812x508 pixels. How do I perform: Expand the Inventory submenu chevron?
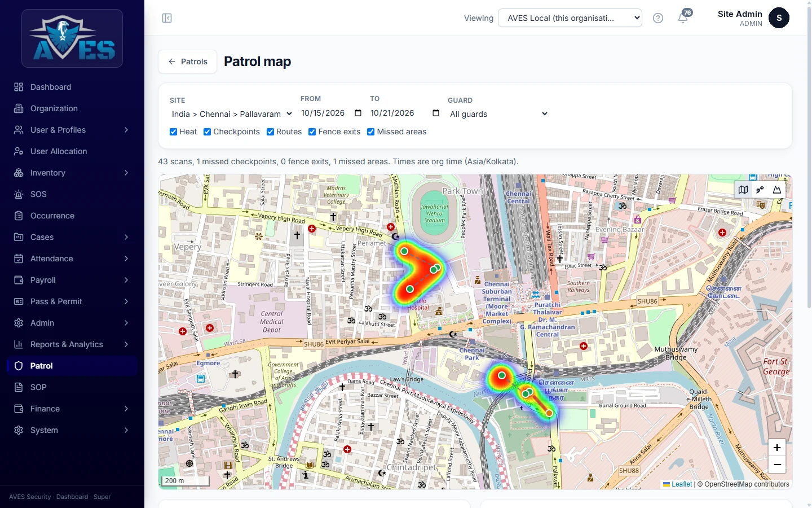126,173
